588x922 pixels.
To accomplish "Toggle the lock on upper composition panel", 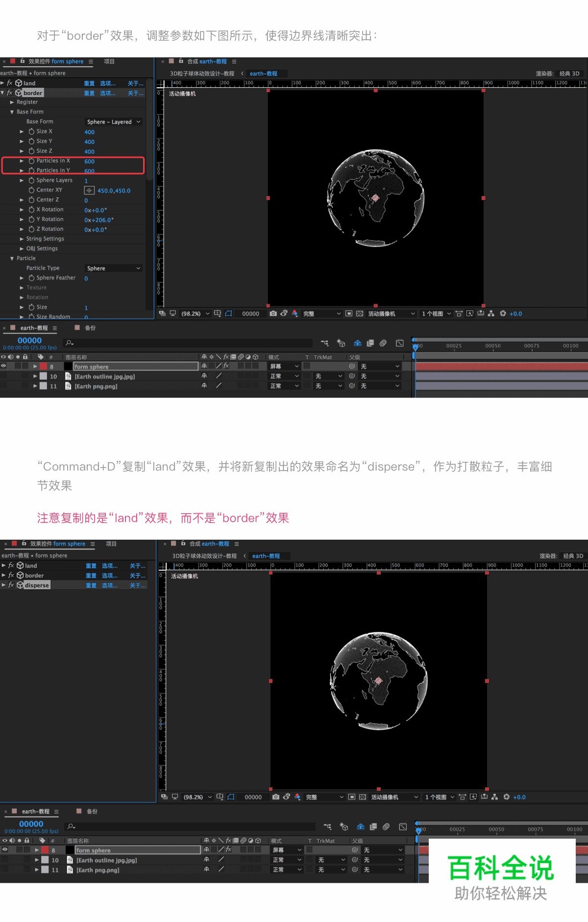I will pyautogui.click(x=181, y=61).
